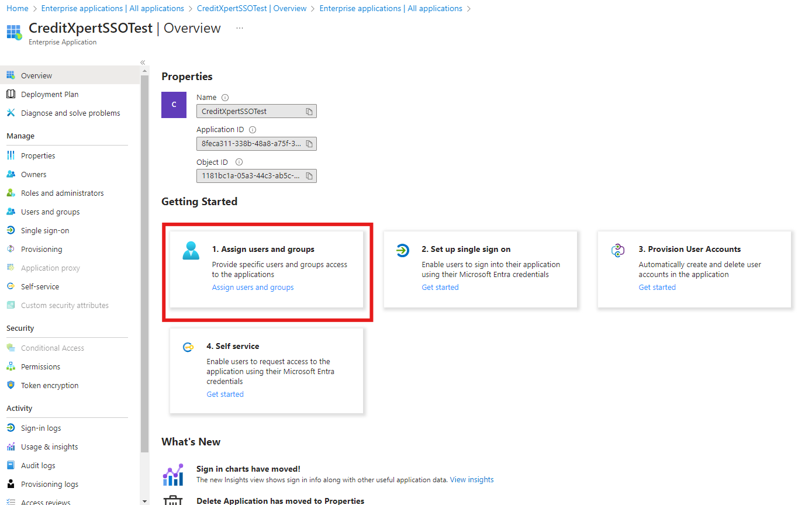Open CreditXpertSSOTest Overview breadcrumb link
Screen dimensions: 812x505
tap(252, 8)
